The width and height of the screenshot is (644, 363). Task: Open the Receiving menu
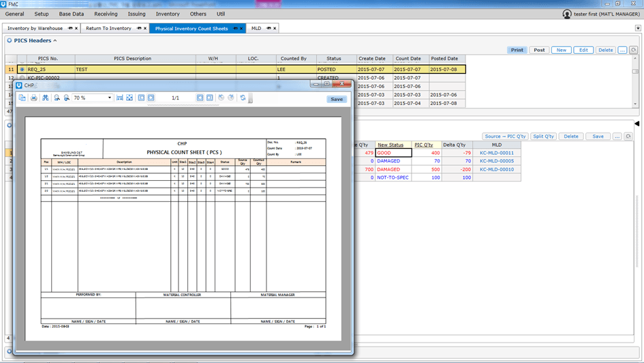point(106,14)
